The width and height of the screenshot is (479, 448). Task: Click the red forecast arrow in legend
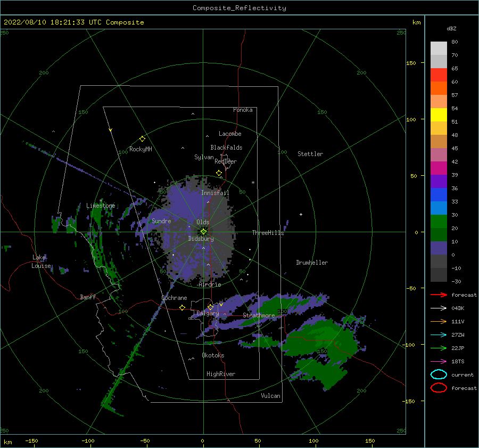click(x=439, y=295)
